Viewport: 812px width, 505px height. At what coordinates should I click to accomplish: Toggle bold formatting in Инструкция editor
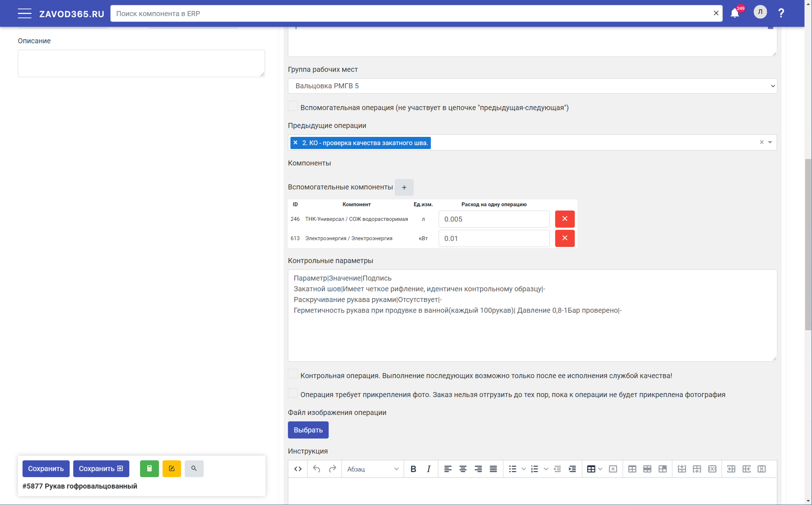point(413,469)
